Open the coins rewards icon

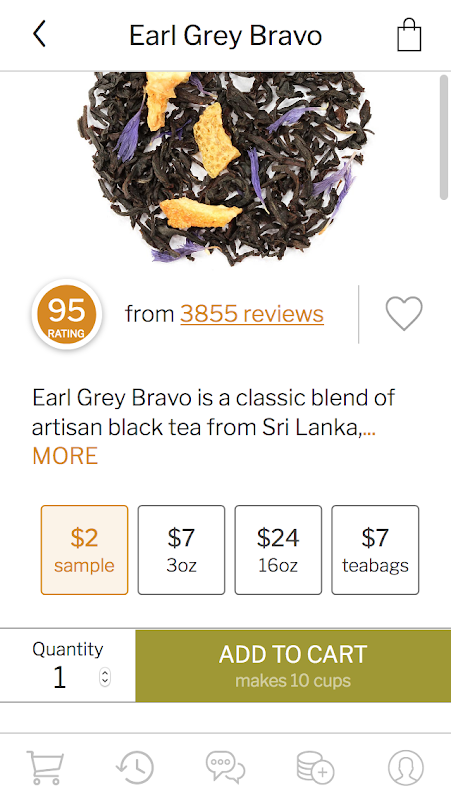[x=316, y=767]
